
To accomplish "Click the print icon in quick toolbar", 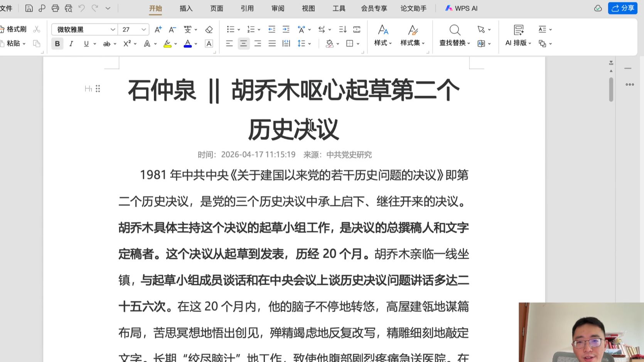I will coord(55,8).
